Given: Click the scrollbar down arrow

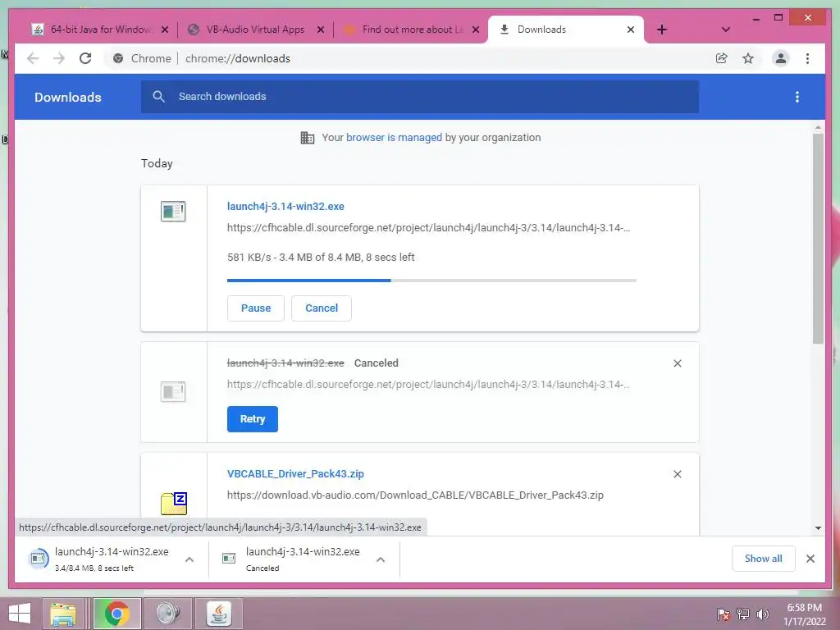Looking at the screenshot, I should tap(818, 528).
